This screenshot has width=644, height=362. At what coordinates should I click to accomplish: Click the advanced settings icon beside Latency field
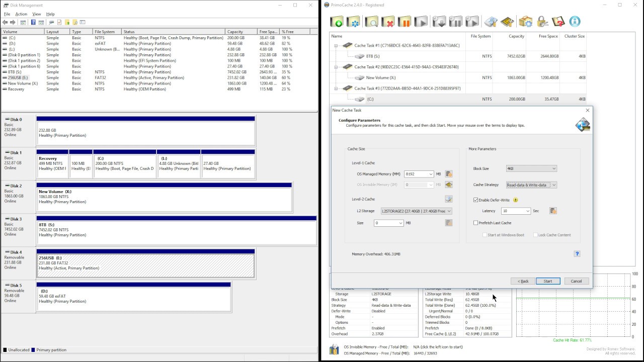pos(553,211)
